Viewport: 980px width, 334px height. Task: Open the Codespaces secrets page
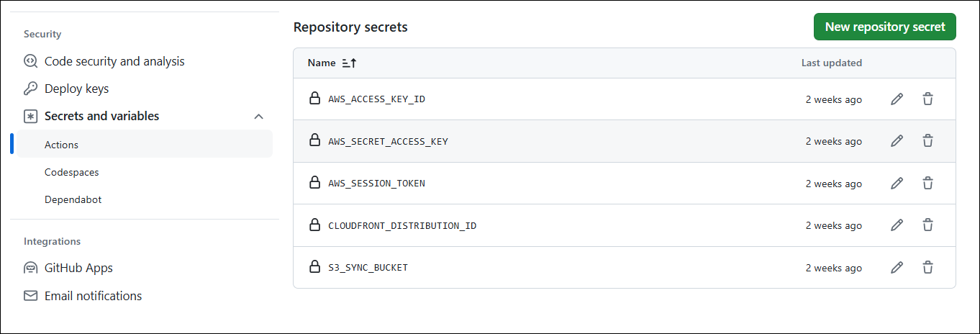click(72, 173)
